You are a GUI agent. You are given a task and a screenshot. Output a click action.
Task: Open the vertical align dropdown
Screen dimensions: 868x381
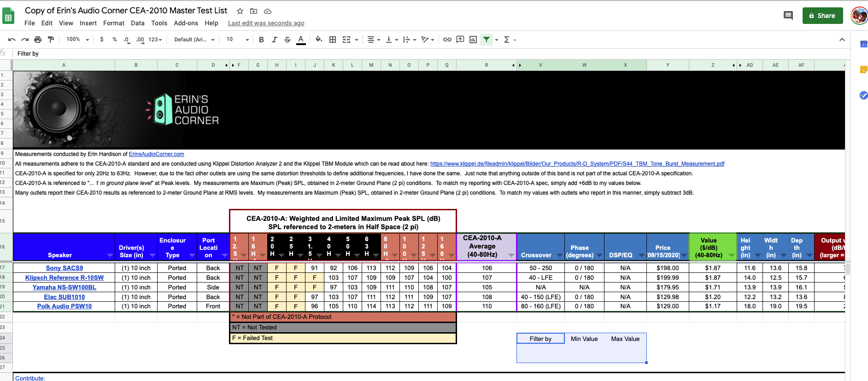coord(392,40)
